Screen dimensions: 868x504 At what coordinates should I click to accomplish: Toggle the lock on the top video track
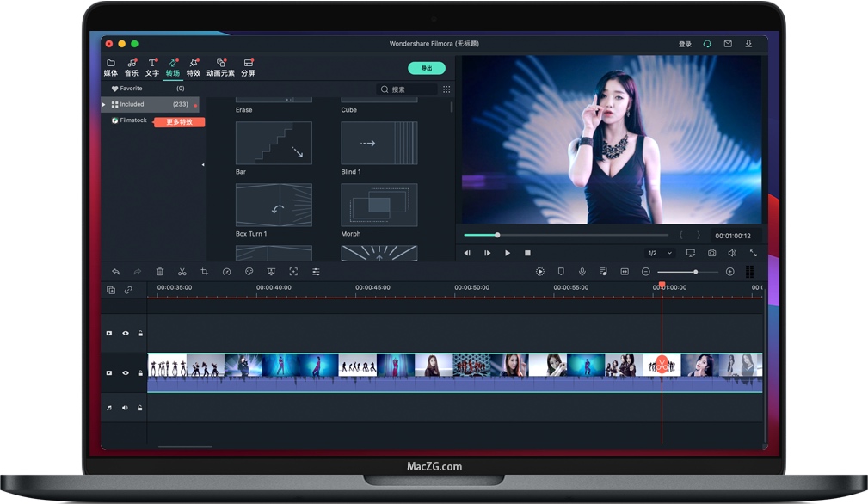coord(140,333)
